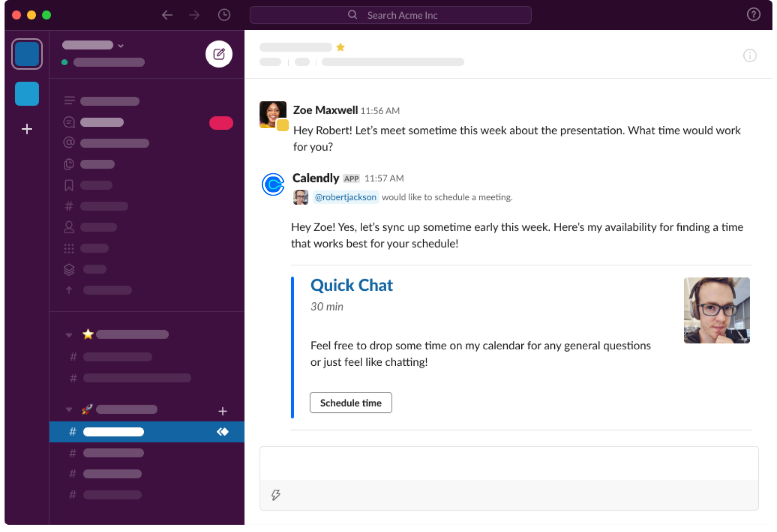
Task: Open Drafts via the copy-pages icon
Action: (69, 164)
